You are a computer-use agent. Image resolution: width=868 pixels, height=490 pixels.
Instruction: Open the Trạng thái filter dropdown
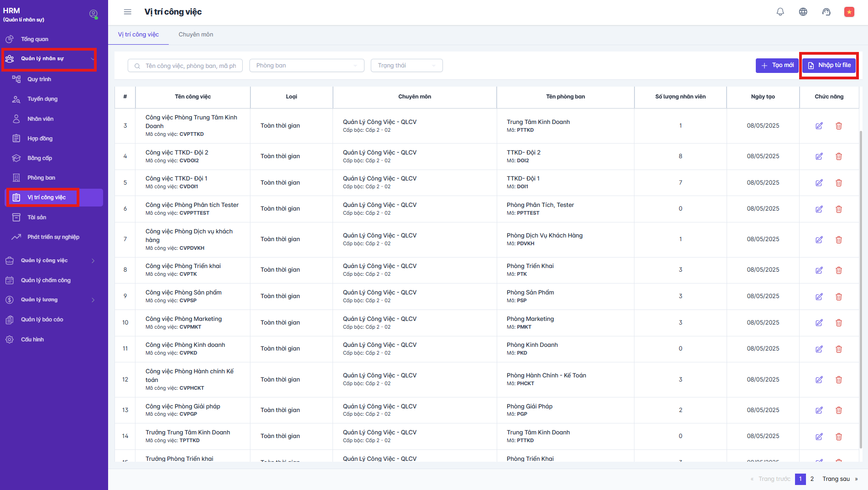[406, 66]
